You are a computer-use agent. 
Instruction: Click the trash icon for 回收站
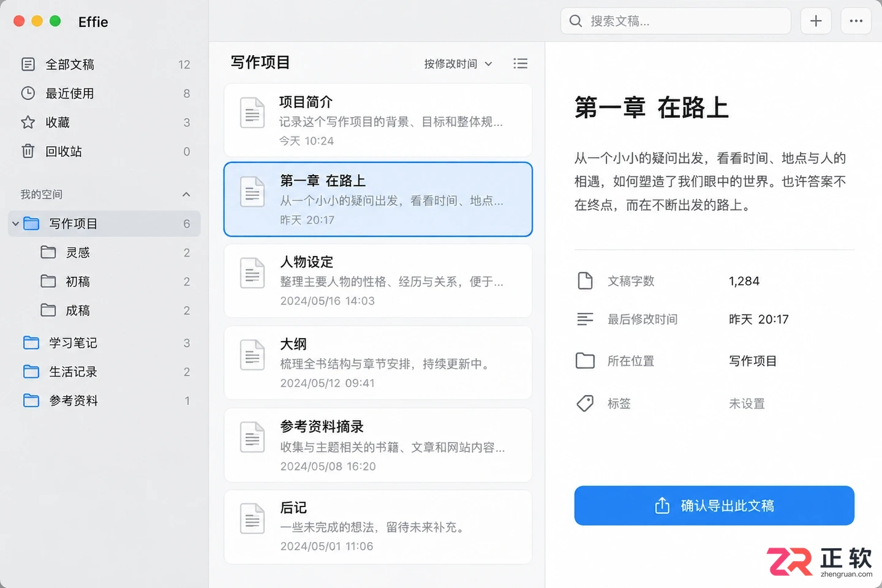coord(28,151)
